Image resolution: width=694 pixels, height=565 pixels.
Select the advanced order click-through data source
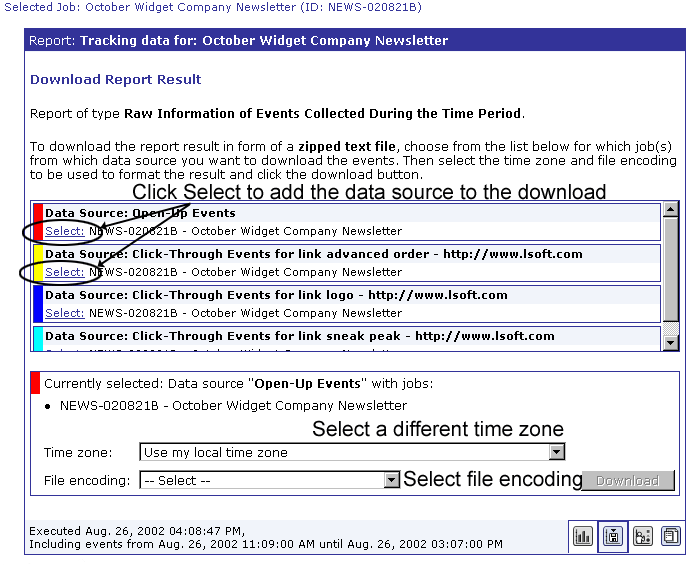pyautogui.click(x=65, y=272)
